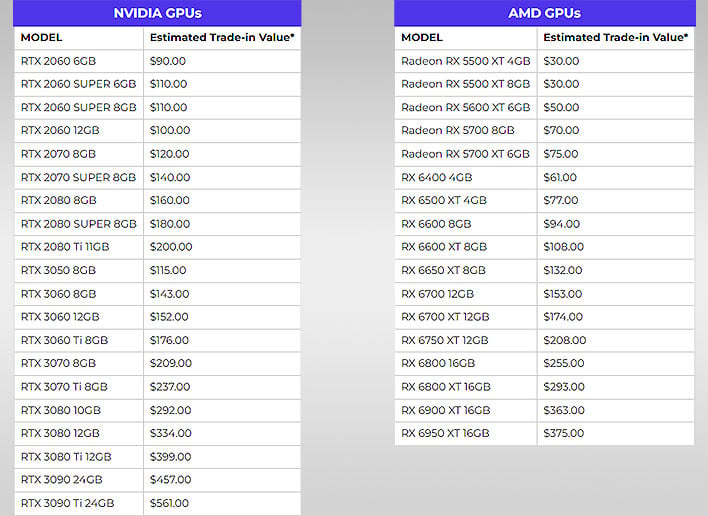708x516 pixels.
Task: Select the Radeon RX 5500 XT 8GB cell
Action: pyautogui.click(x=466, y=84)
